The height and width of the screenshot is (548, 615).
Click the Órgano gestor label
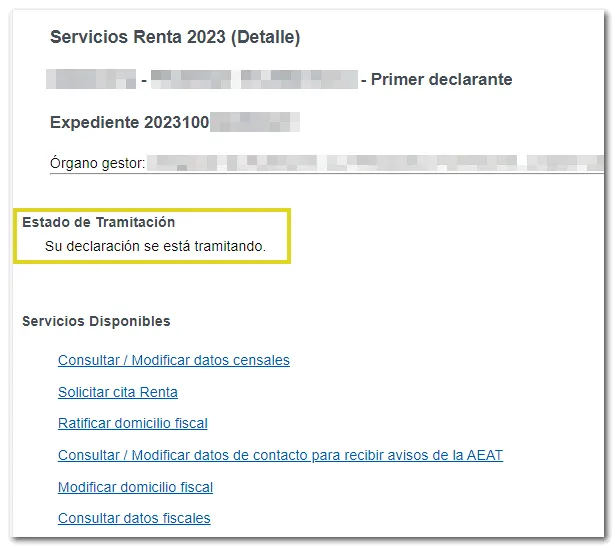point(97,162)
